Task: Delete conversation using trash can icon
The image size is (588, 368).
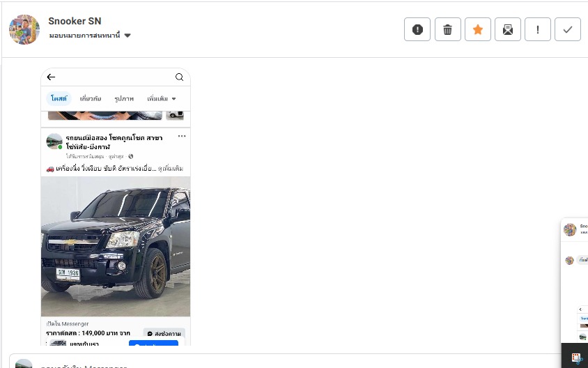Action: click(448, 29)
